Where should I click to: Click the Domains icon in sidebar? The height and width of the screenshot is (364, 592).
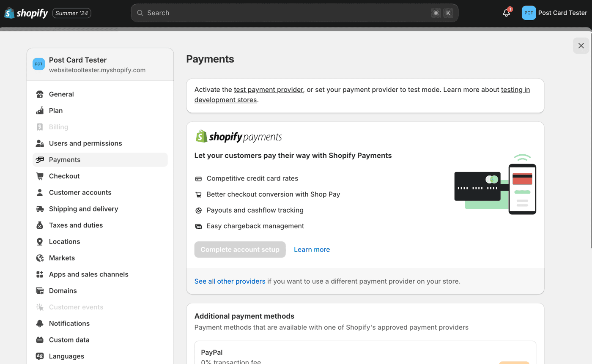click(x=40, y=291)
